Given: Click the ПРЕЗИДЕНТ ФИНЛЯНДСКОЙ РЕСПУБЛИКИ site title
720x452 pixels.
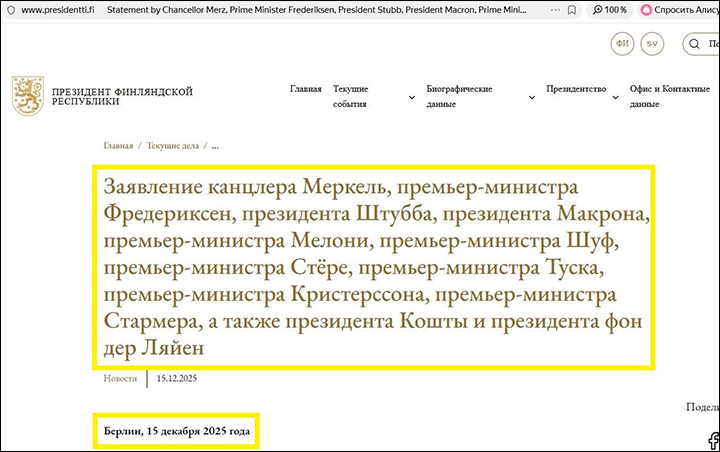Looking at the screenshot, I should point(121,96).
